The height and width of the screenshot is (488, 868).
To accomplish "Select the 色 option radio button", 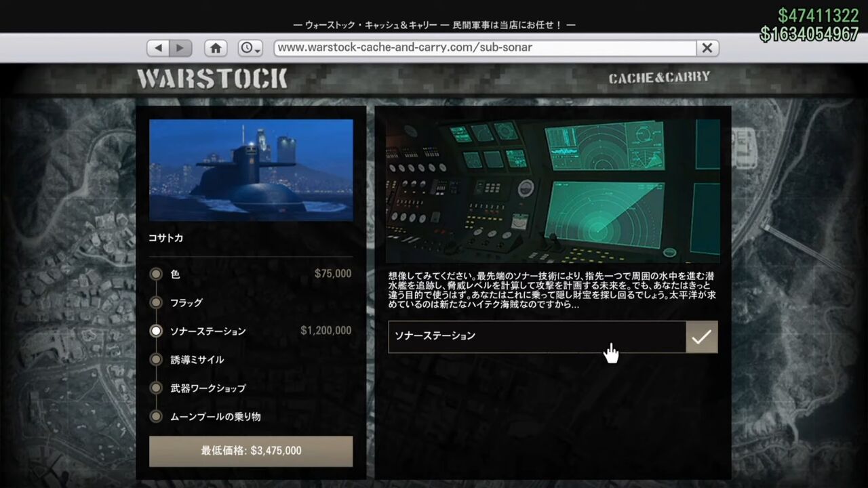I will pos(156,274).
